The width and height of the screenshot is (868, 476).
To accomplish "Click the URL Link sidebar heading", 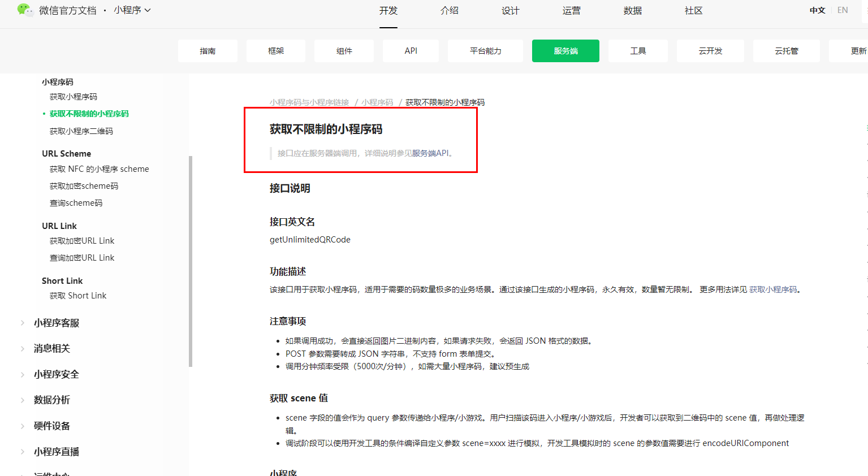I will pos(59,226).
